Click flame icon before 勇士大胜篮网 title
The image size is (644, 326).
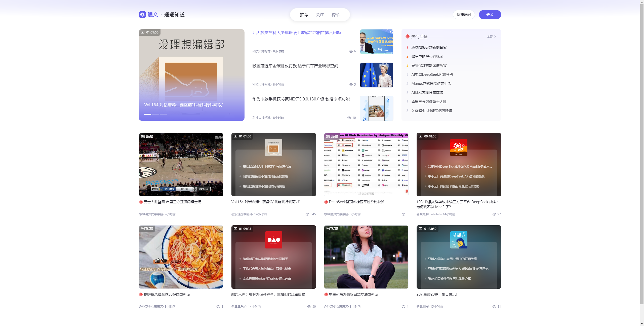[x=141, y=202]
